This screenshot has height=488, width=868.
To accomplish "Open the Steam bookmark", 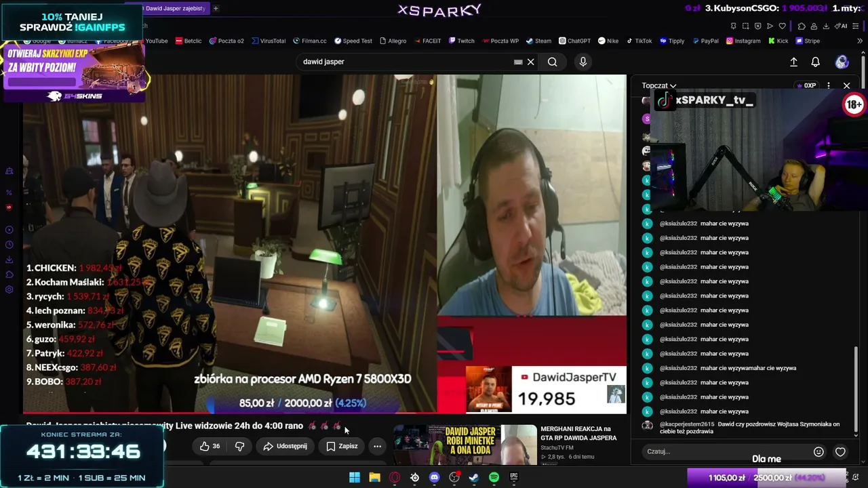I will coord(538,41).
